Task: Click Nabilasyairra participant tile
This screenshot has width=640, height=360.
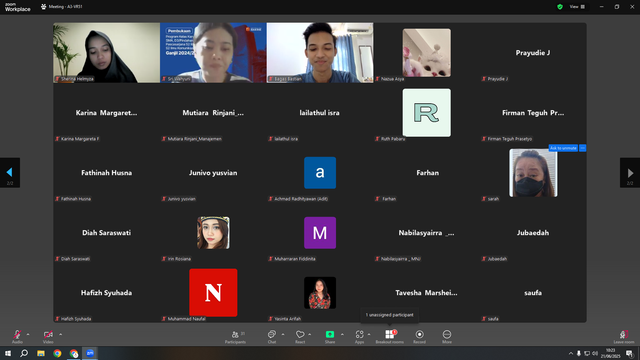Action: tap(427, 233)
